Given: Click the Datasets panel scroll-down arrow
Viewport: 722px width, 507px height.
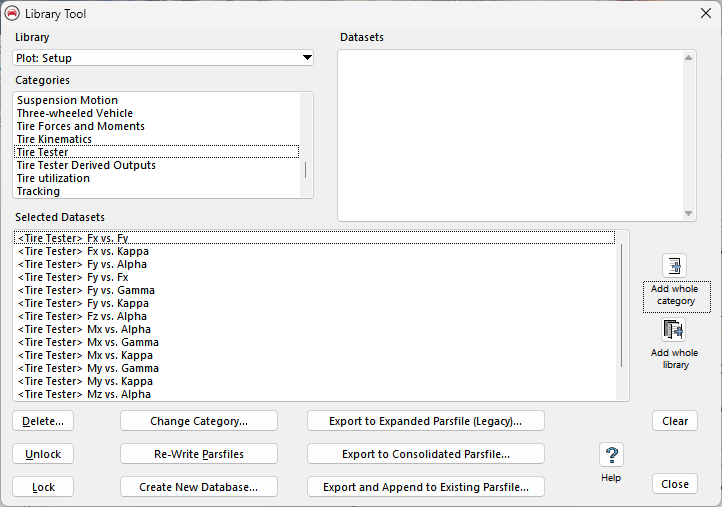Looking at the screenshot, I should 689,213.
